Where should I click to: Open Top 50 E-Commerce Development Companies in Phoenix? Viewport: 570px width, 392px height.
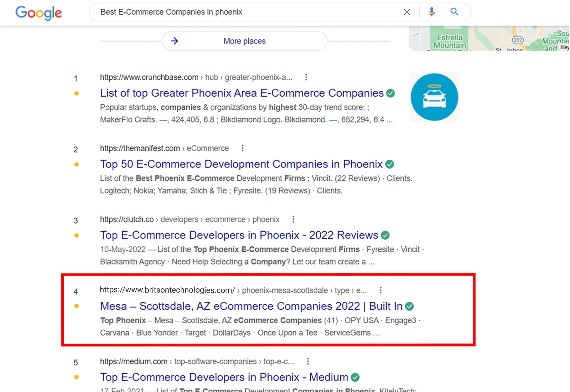tap(241, 164)
